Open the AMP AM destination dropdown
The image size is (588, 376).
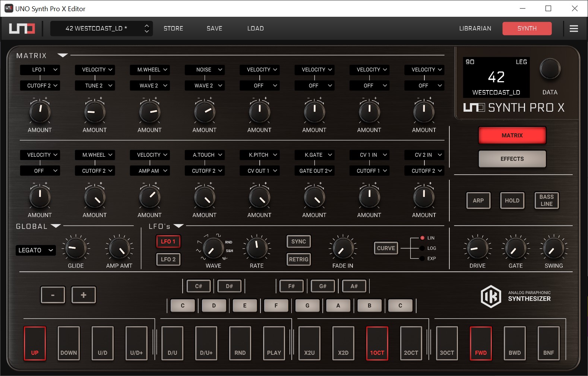pyautogui.click(x=150, y=171)
